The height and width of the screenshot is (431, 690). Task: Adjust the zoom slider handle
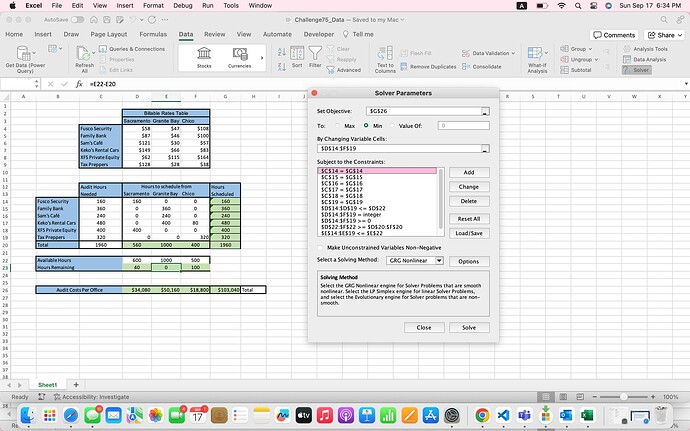coord(624,397)
